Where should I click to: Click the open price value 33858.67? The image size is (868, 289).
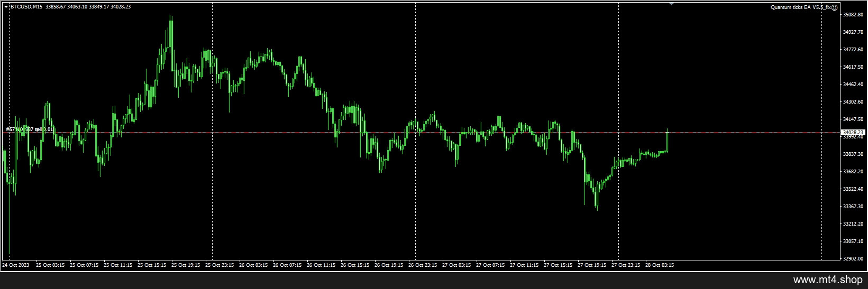(56, 7)
